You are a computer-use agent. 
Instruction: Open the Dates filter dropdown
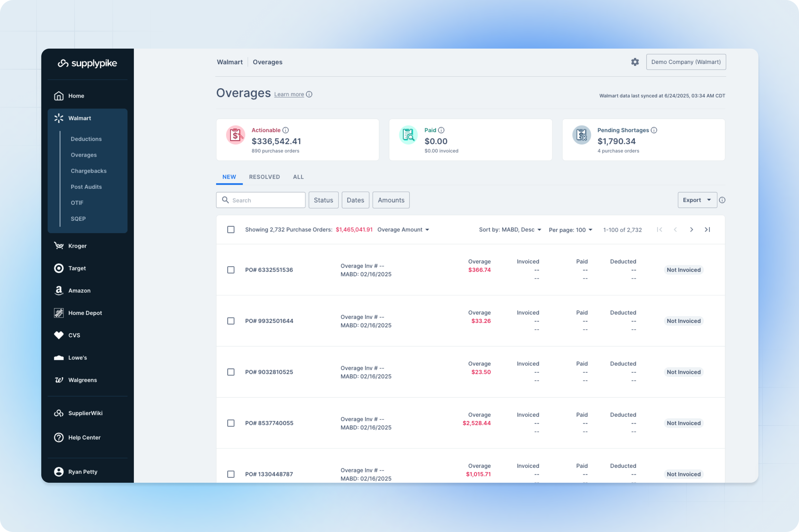[355, 200]
